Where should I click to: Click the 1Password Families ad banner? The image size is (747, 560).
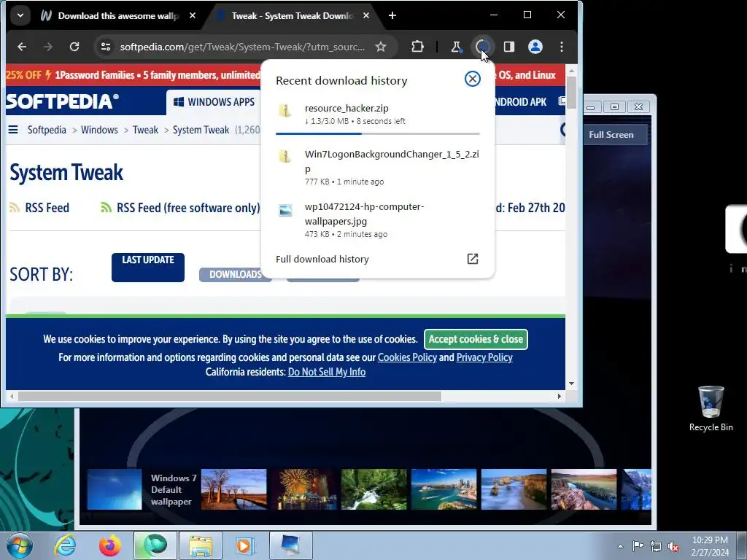(133, 75)
